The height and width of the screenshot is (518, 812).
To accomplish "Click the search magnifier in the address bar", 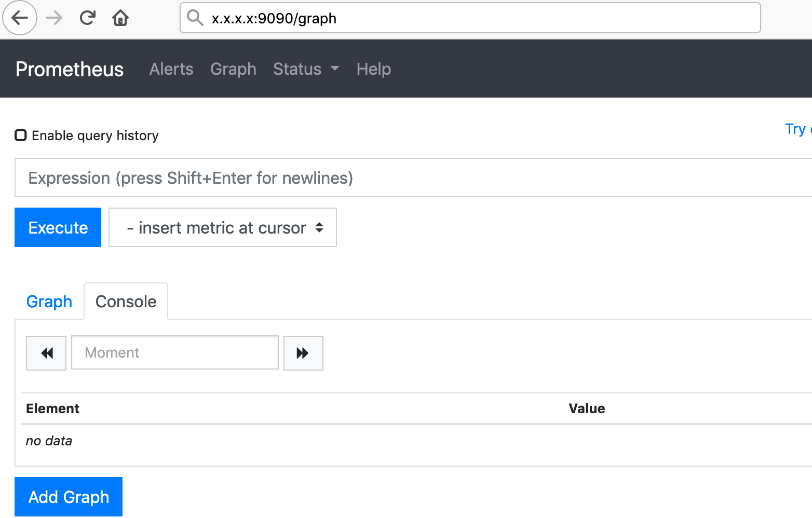I will pos(195,18).
